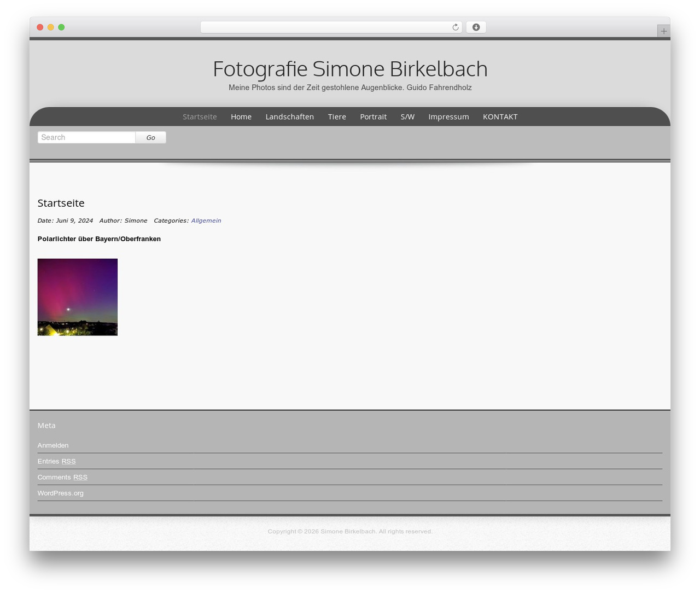Open the Startseite post heading

(x=61, y=203)
